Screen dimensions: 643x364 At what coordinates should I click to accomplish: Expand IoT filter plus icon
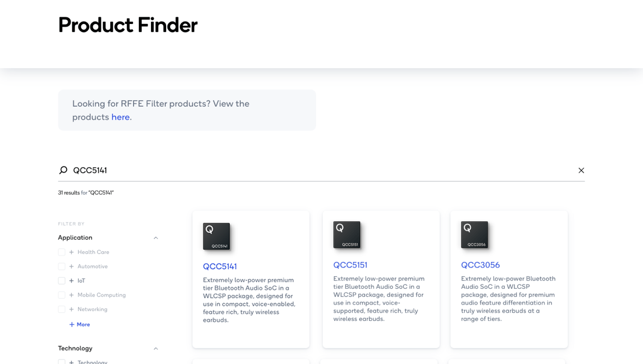tap(71, 281)
